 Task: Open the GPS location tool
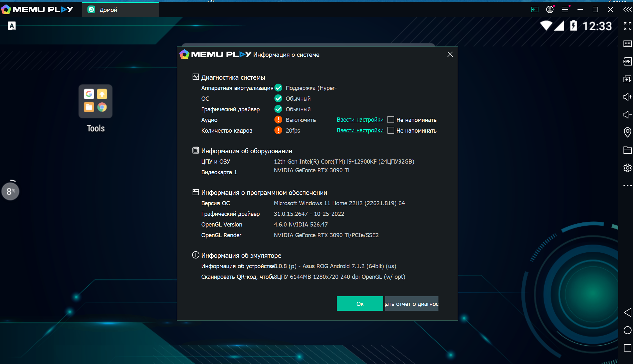tap(628, 132)
